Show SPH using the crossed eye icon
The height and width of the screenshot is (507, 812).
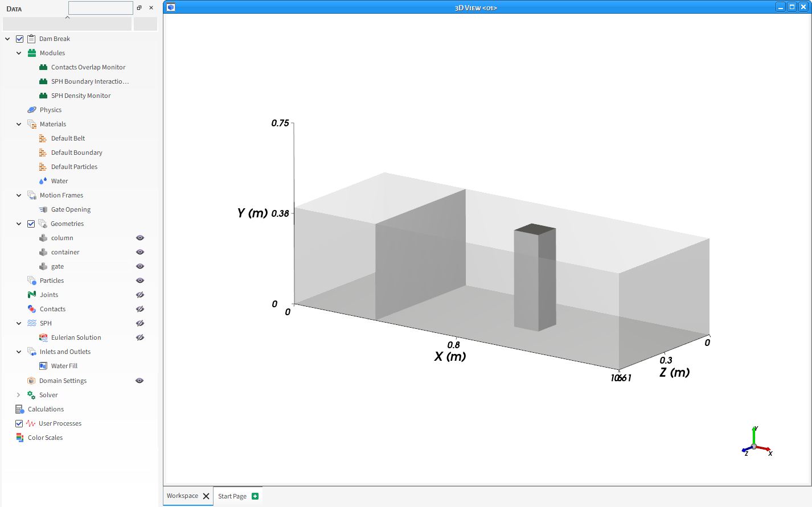[x=140, y=323]
